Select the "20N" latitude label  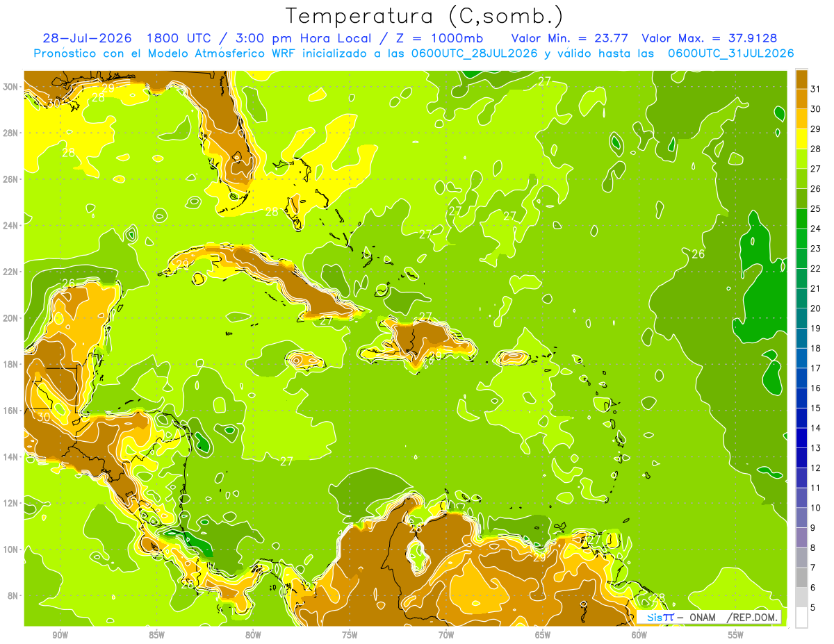pyautogui.click(x=12, y=317)
